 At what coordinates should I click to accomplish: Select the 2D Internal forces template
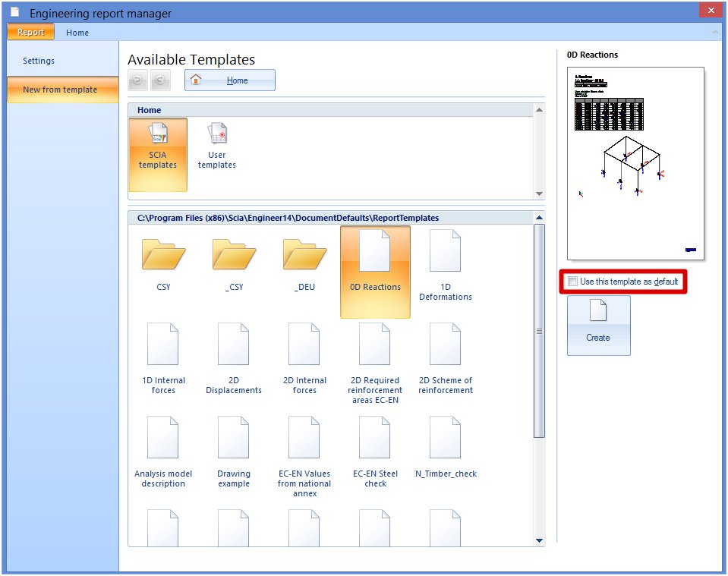(304, 359)
